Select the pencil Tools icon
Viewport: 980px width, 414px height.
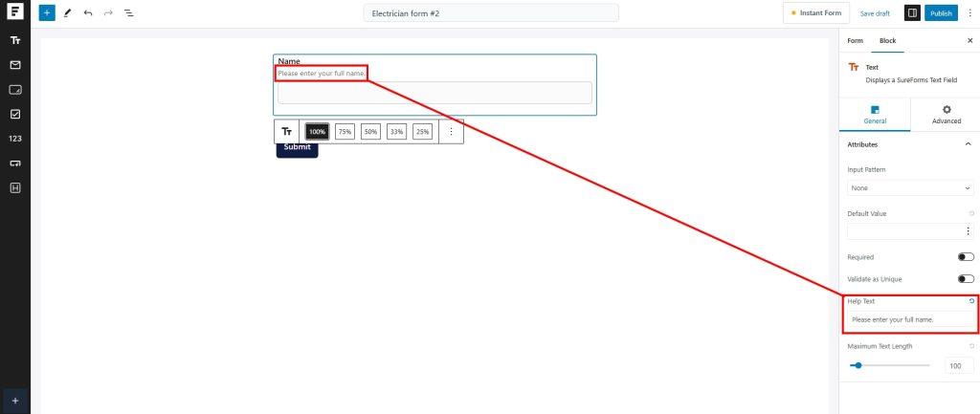tap(68, 12)
